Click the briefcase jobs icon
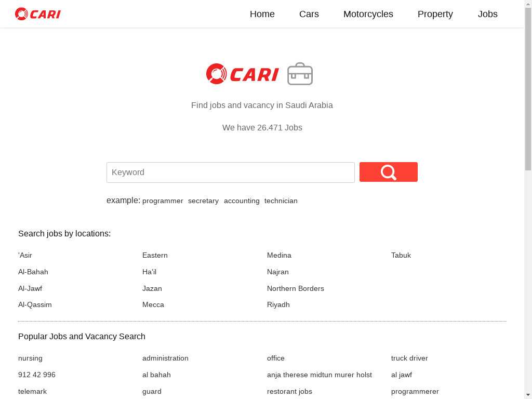Screen dimensions: 532x399 (x=300, y=74)
